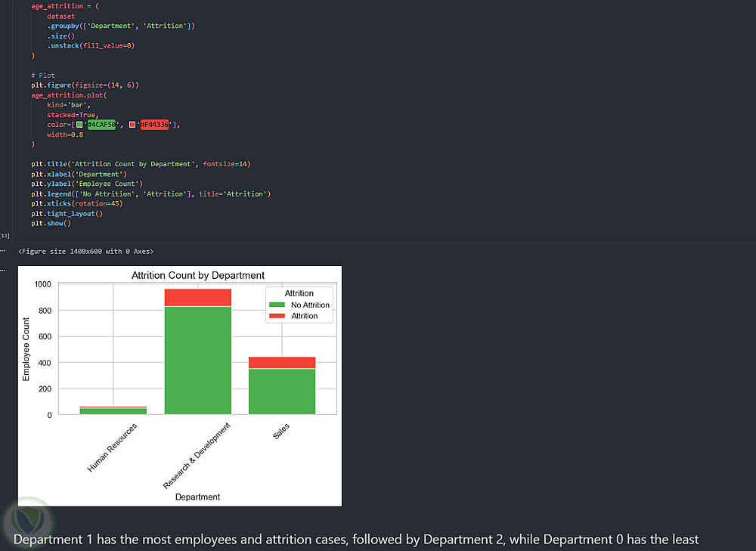This screenshot has width=756, height=551.
Task: Click the #F44336 hex value text
Action: click(x=154, y=125)
